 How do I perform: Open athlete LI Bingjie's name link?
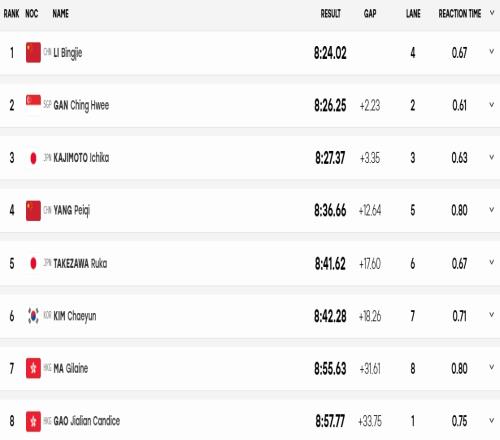[x=68, y=53]
